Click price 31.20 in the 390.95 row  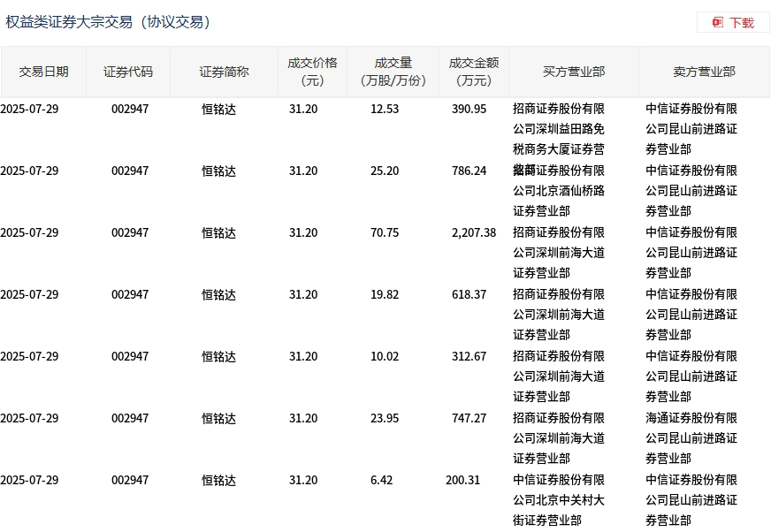coord(303,109)
